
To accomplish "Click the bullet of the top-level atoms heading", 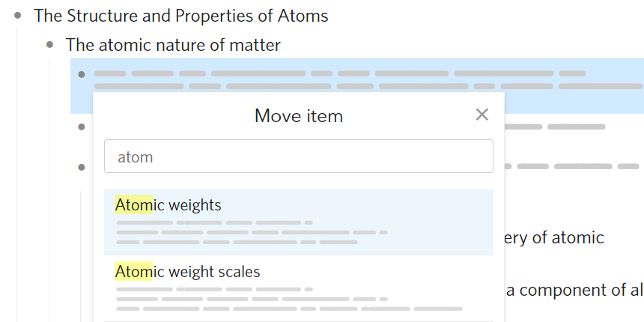I will 18,16.
